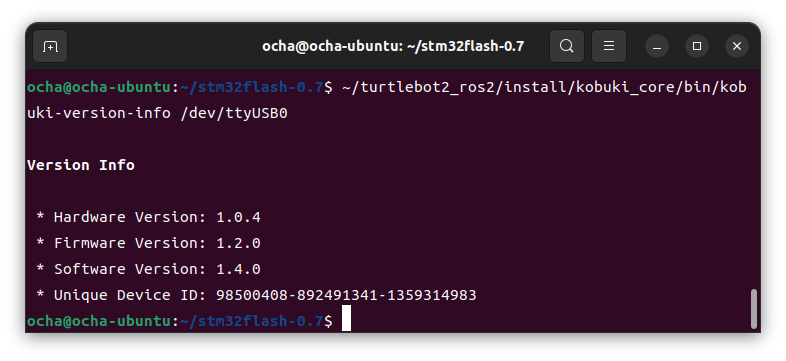The height and width of the screenshot is (361, 786).
Task: Click the Unique Device ID label text
Action: [x=130, y=295]
